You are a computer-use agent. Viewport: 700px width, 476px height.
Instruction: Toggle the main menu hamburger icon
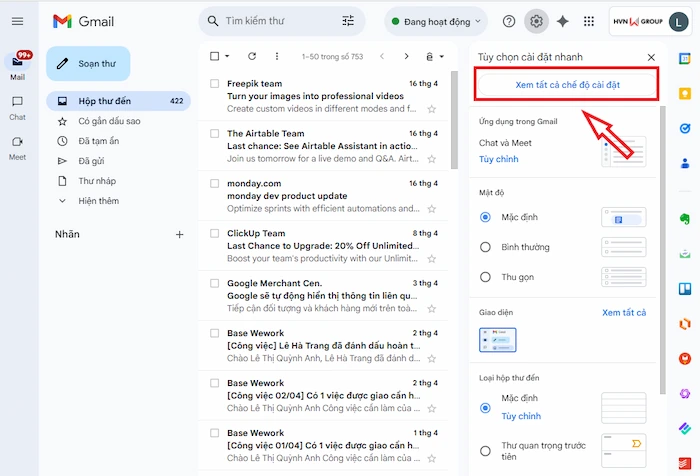[x=17, y=21]
